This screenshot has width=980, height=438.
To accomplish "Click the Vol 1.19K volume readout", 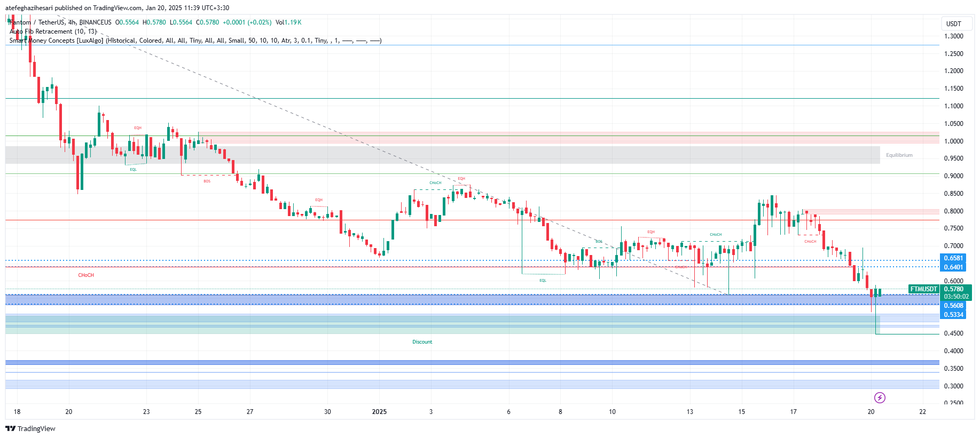I will point(288,22).
